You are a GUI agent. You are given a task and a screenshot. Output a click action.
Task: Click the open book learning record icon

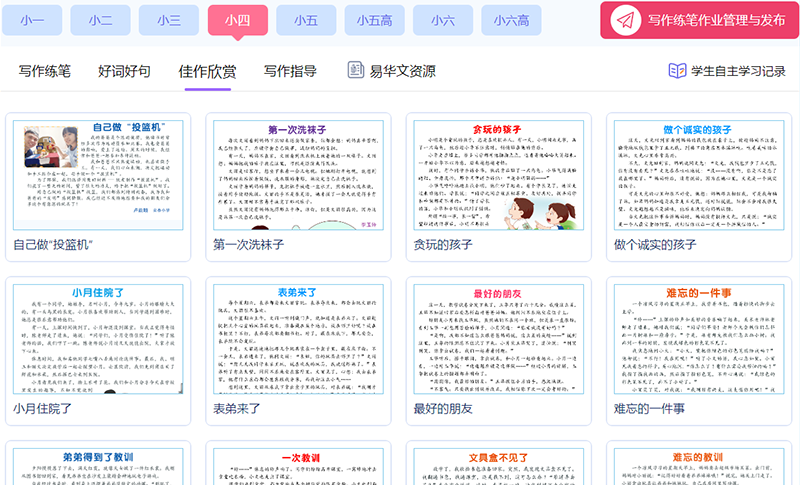[x=676, y=71]
